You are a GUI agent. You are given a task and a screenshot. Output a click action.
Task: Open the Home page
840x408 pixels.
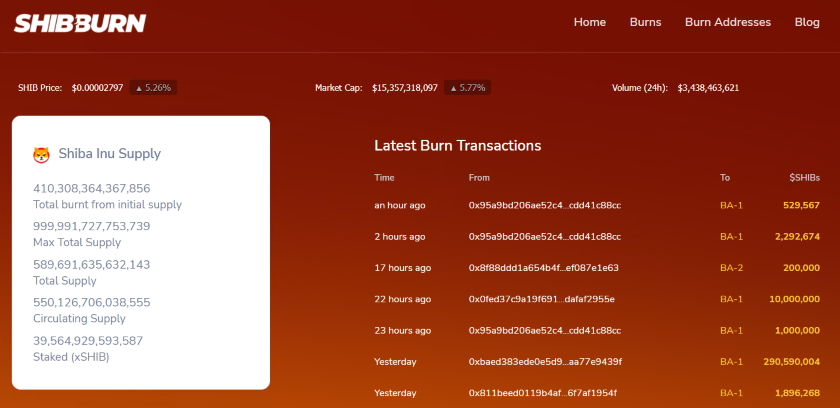point(589,22)
